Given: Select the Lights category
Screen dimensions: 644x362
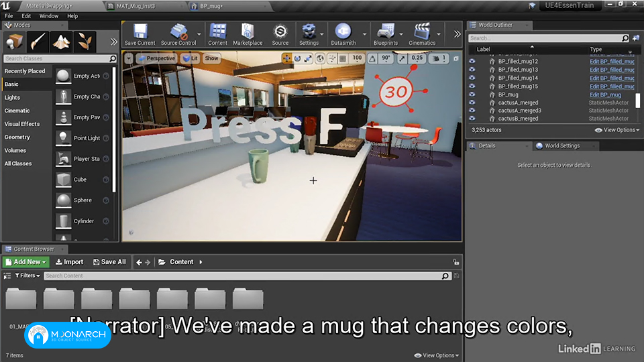Looking at the screenshot, I should tap(12, 98).
